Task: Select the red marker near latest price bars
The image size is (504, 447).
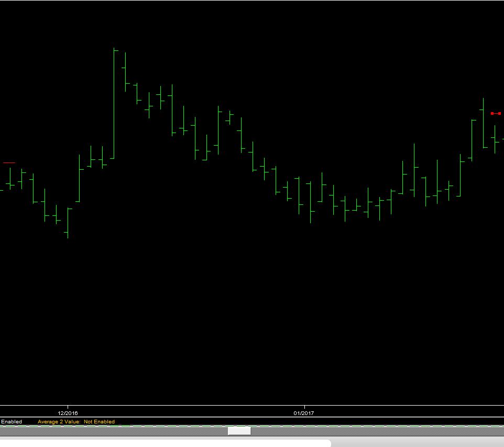Action: pos(496,114)
